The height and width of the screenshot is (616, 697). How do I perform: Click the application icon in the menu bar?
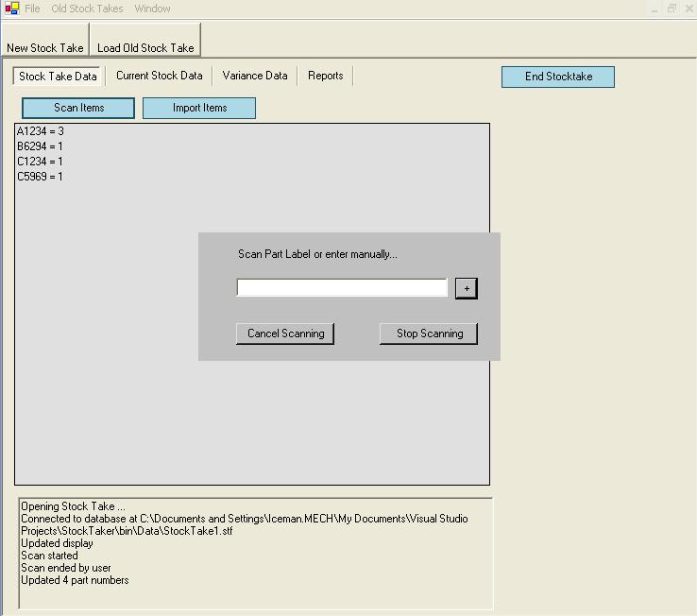coord(11,9)
